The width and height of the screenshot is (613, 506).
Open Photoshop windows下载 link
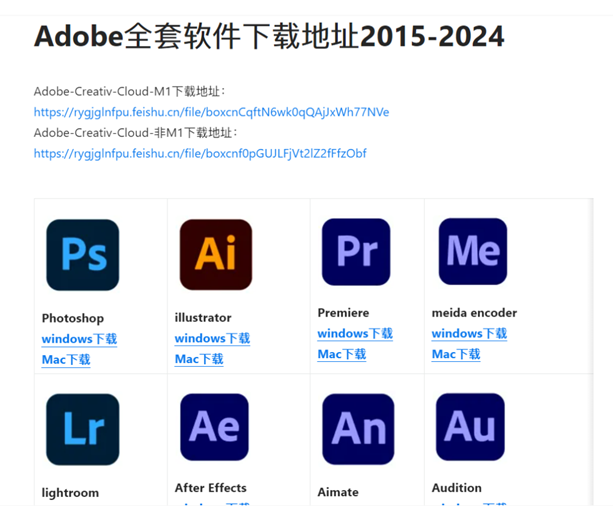click(x=79, y=339)
